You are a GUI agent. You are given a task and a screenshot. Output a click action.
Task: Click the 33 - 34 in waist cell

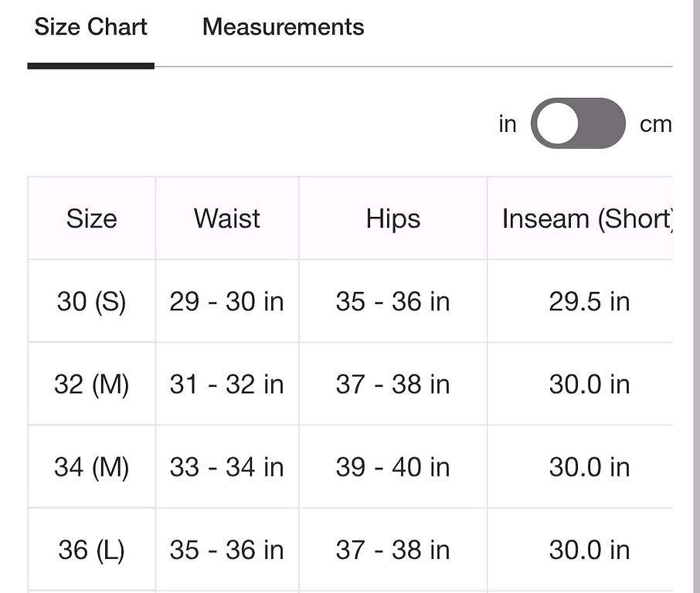pos(227,466)
